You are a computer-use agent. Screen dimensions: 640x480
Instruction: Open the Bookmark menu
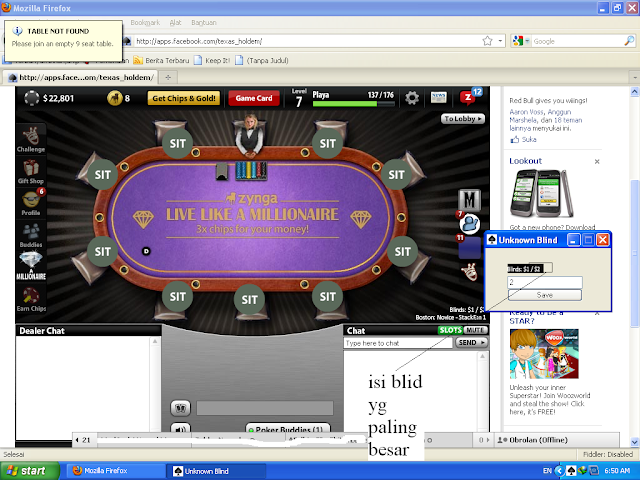tap(145, 22)
